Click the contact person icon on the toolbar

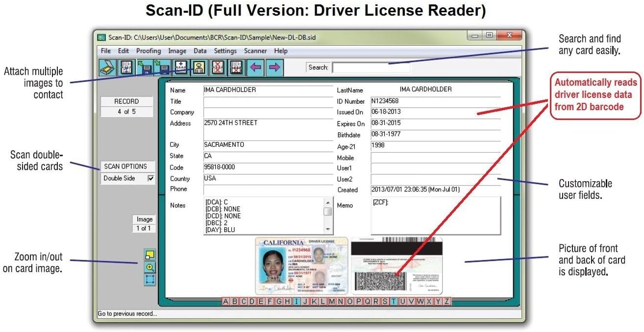[x=199, y=67]
